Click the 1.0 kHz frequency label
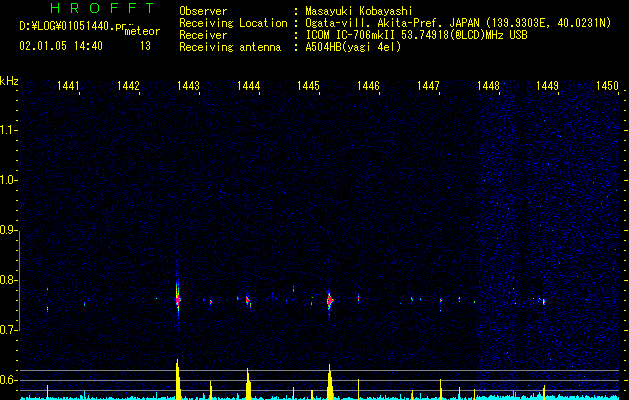This screenshot has height=400, width=629. pos(8,180)
